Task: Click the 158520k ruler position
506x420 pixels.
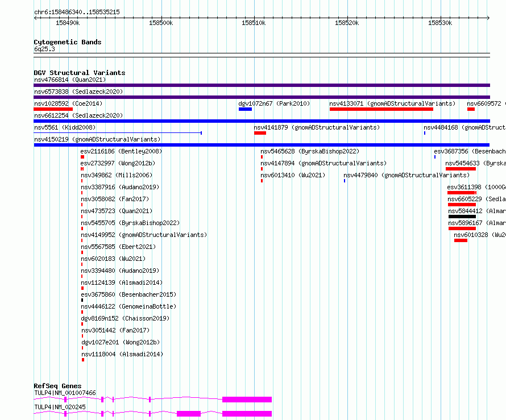Action: [347, 23]
